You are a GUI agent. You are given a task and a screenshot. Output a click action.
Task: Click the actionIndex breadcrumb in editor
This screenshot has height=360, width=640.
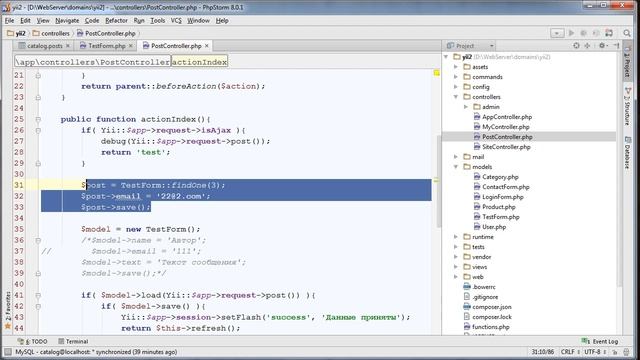tap(199, 62)
